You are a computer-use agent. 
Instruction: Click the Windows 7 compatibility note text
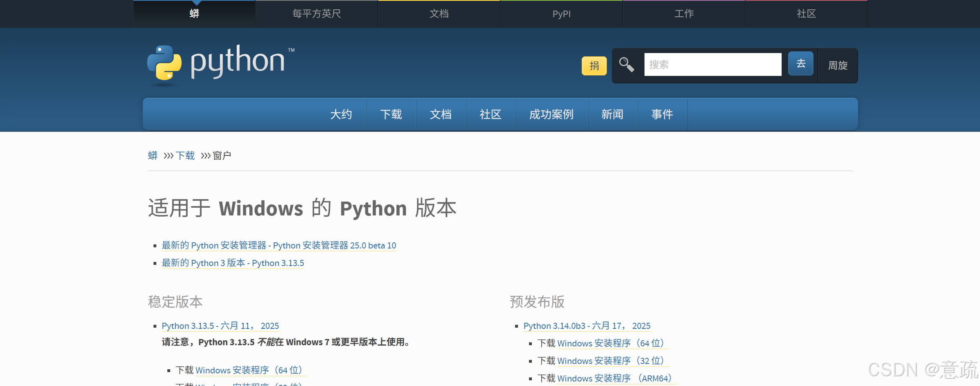pos(286,342)
